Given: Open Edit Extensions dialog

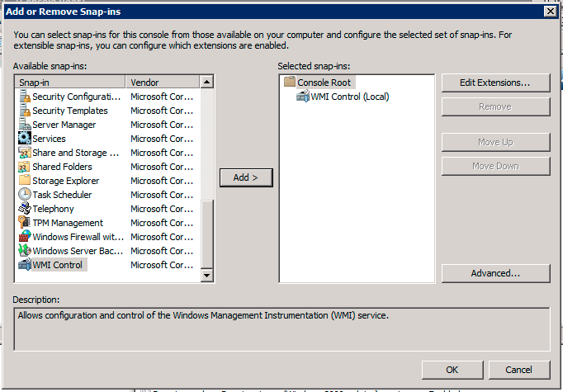Looking at the screenshot, I should pyautogui.click(x=495, y=83).
